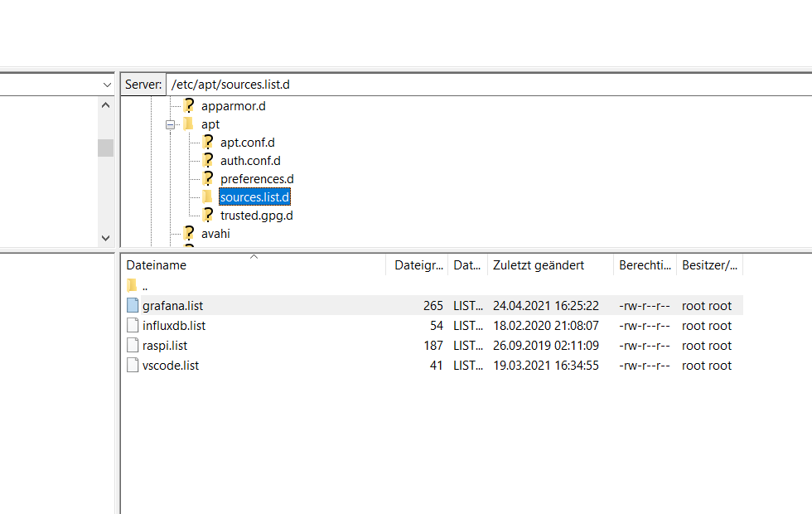
Task: Click the sort indicator on the Dateiname column
Action: point(254,259)
